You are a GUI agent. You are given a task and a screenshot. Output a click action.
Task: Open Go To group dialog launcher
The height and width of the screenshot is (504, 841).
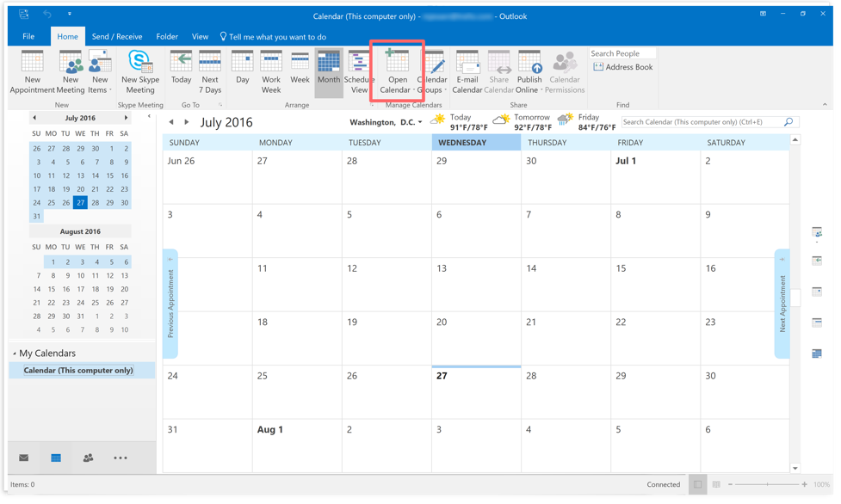click(220, 105)
